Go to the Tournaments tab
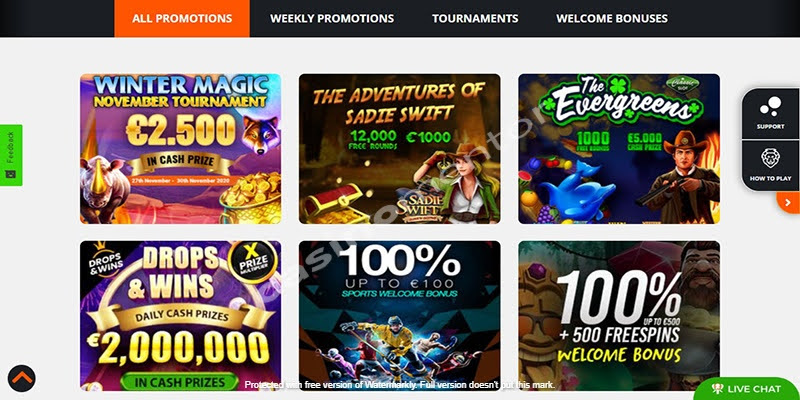 [x=475, y=19]
